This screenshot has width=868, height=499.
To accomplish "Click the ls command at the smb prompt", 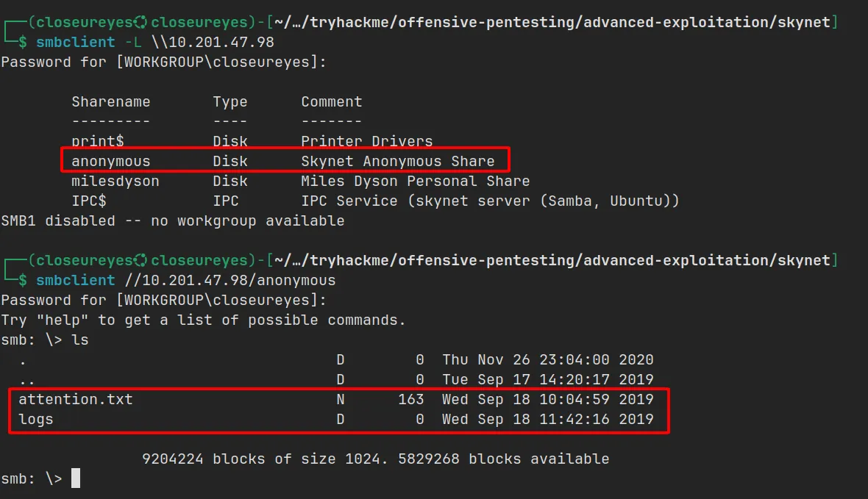I will point(80,340).
